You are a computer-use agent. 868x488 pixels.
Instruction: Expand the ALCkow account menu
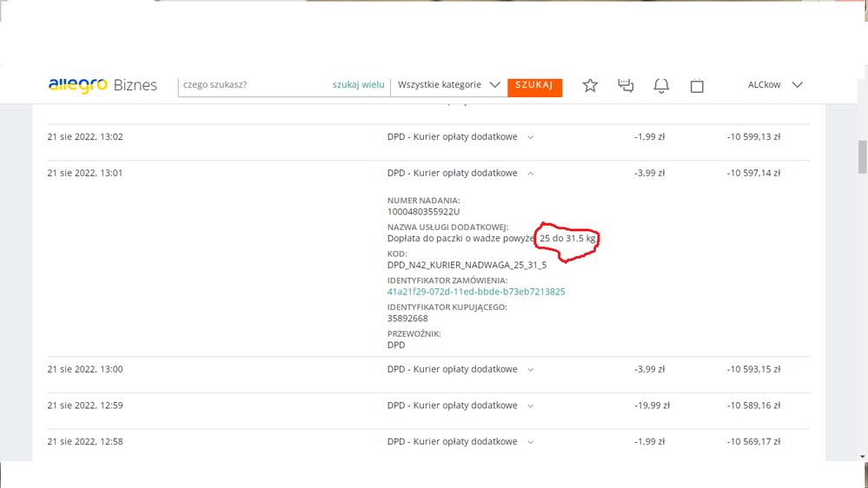tap(775, 85)
